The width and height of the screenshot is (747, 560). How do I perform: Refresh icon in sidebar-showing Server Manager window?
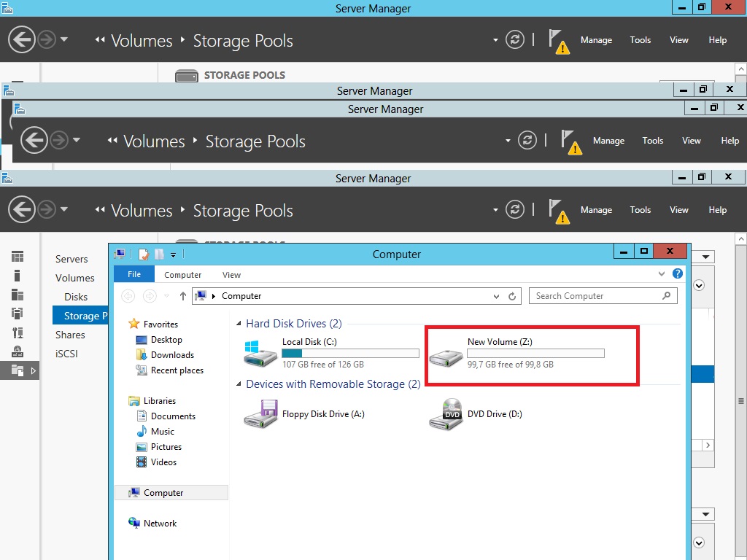[515, 209]
